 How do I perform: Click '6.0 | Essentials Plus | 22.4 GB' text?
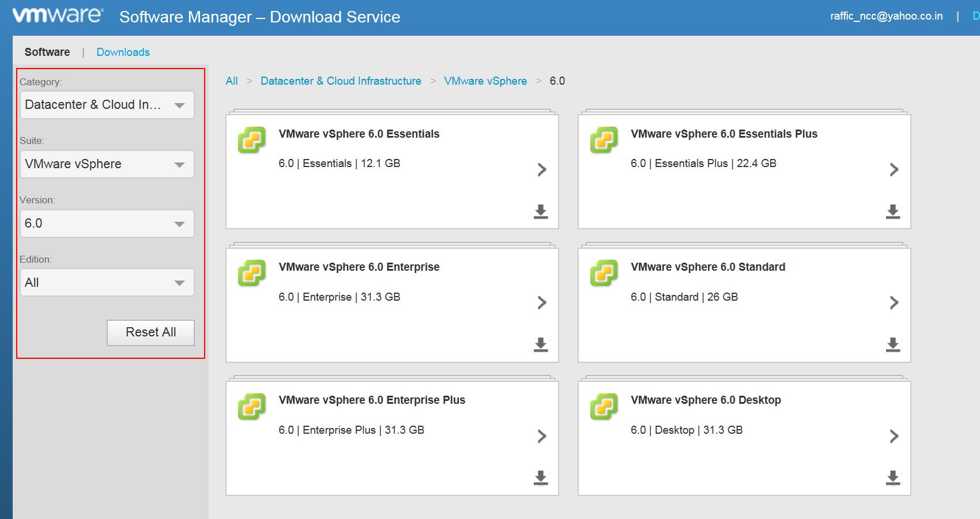pyautogui.click(x=703, y=163)
